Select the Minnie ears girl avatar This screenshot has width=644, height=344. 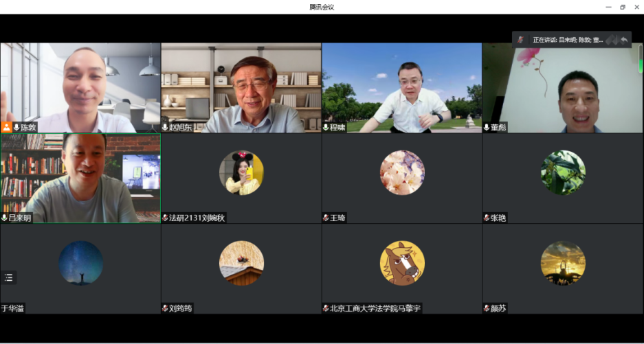point(241,173)
